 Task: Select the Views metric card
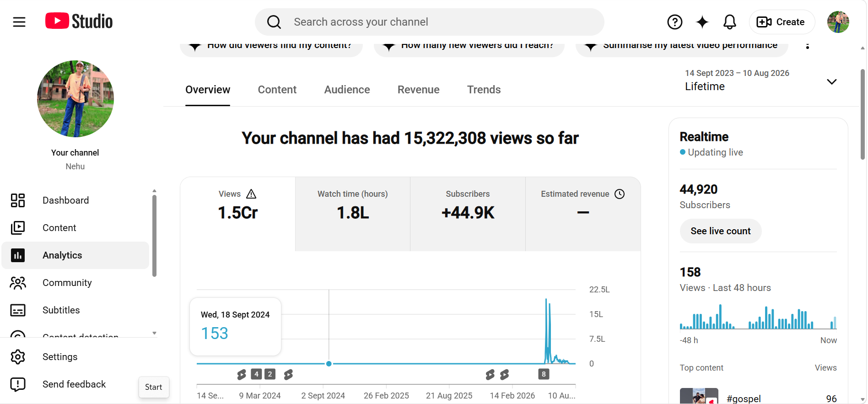[238, 214]
